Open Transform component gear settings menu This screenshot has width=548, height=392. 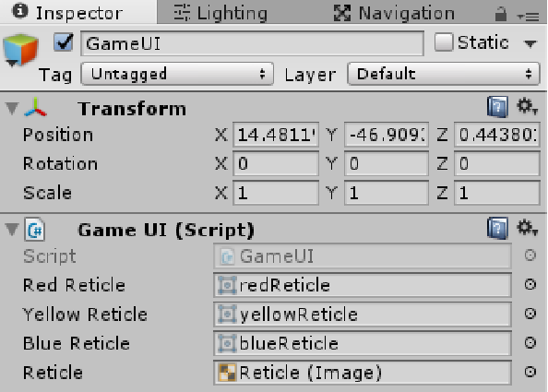[x=527, y=107]
